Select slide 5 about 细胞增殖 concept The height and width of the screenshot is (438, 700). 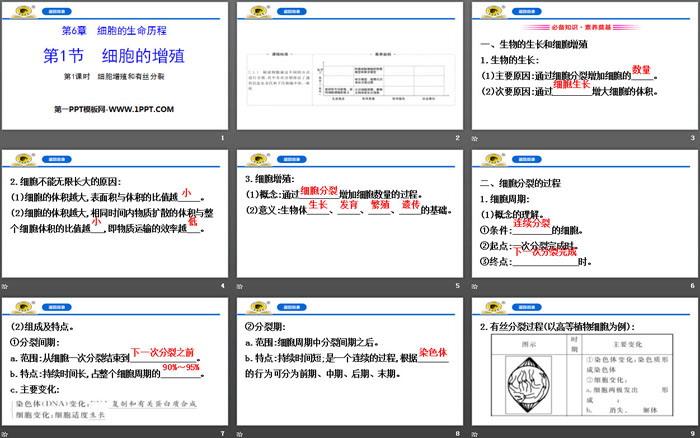350,214
